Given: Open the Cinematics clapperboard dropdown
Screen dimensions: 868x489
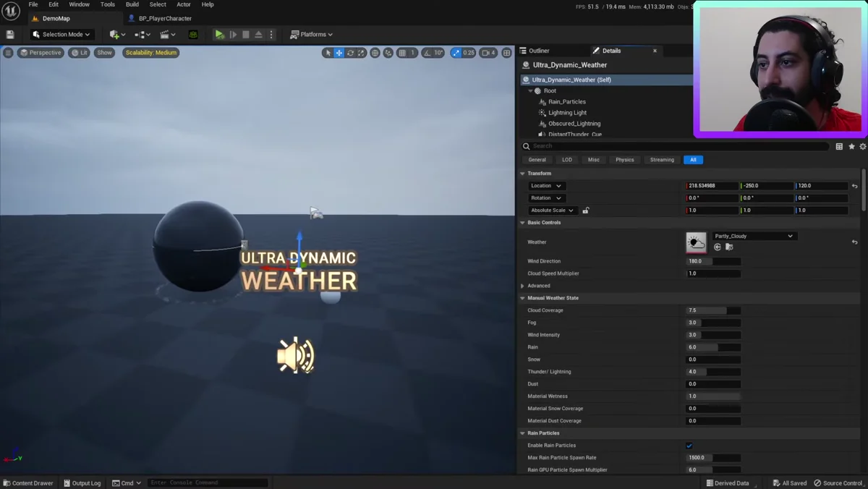Looking at the screenshot, I should pos(168,34).
